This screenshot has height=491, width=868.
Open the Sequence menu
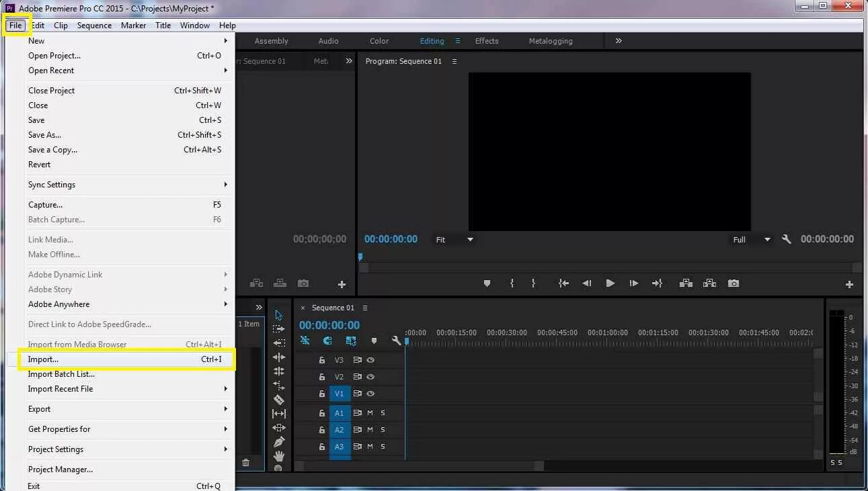pyautogui.click(x=94, y=26)
